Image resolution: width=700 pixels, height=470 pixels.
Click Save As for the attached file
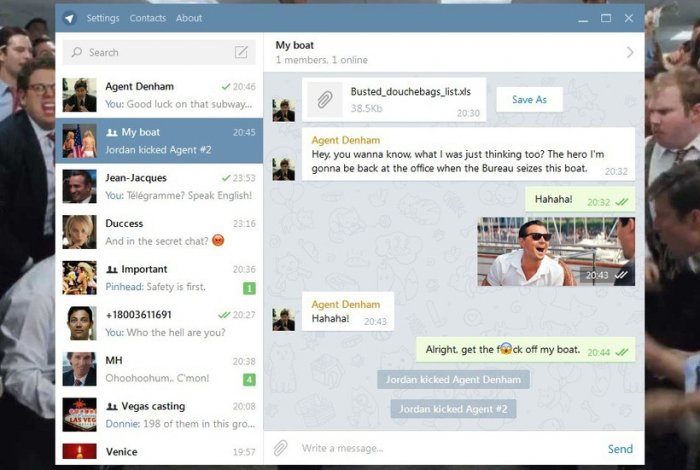tap(529, 100)
